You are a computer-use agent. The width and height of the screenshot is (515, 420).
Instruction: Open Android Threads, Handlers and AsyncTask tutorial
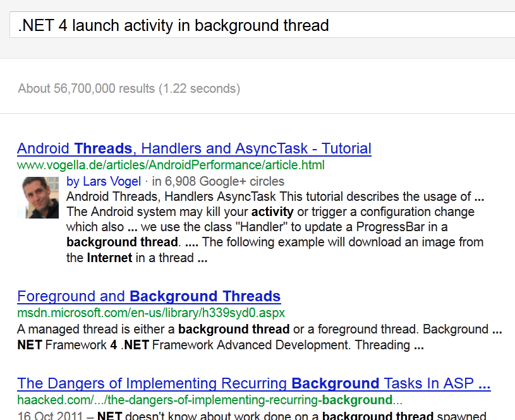(x=194, y=148)
